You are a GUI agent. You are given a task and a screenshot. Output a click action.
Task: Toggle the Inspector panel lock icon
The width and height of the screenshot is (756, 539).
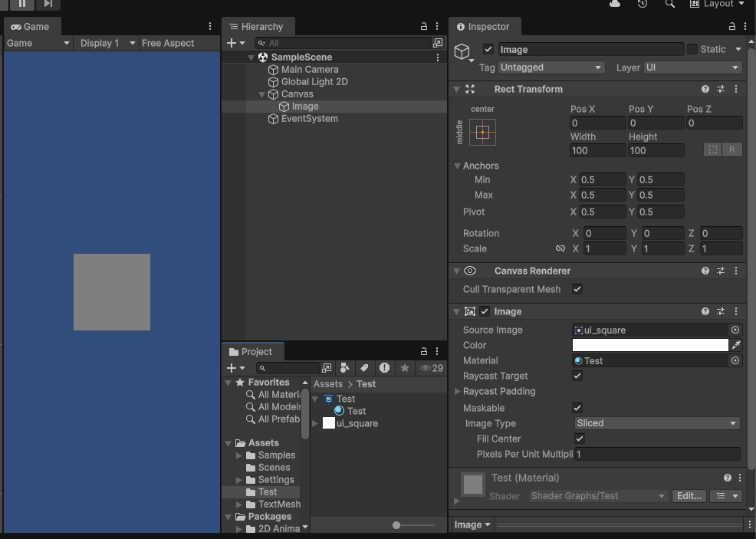tap(732, 27)
